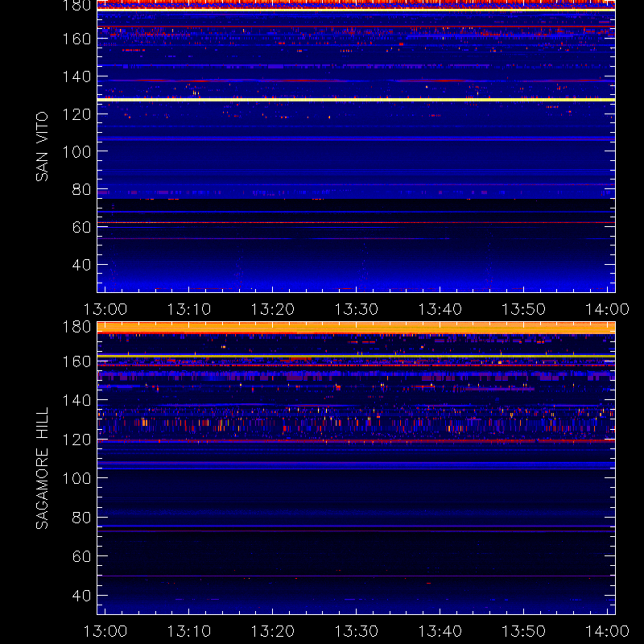
Task: Select the 40 label on Sagamore Hill axis
Action: tap(81, 596)
